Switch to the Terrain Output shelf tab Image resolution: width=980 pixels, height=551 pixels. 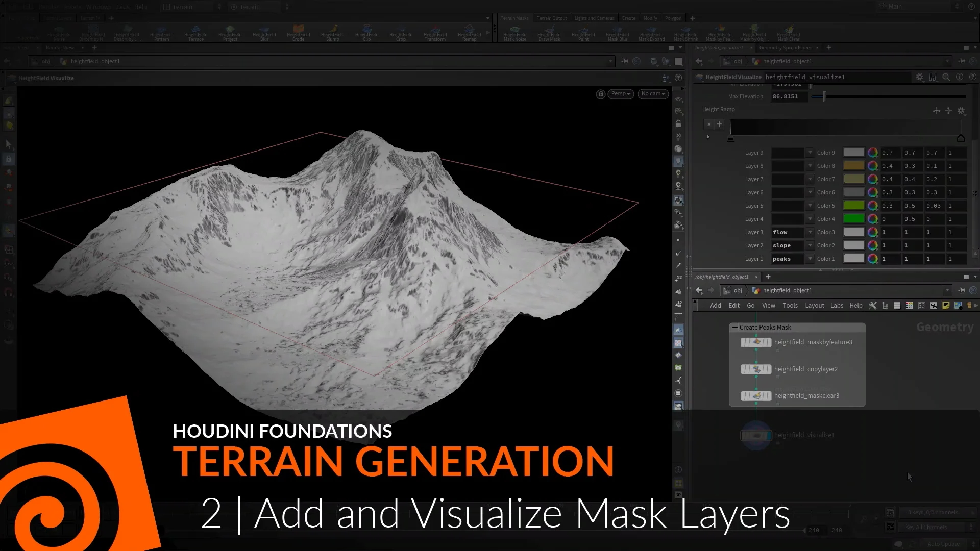tap(552, 18)
